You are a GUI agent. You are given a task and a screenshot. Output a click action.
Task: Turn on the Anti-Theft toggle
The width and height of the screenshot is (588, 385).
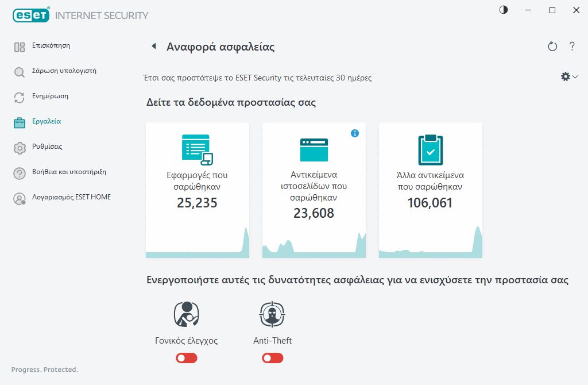click(273, 358)
